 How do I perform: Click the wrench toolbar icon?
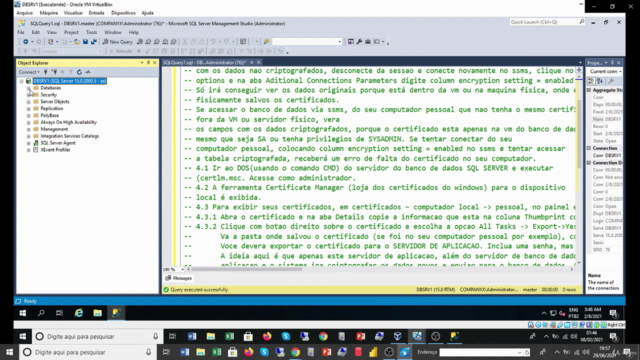coord(359,42)
